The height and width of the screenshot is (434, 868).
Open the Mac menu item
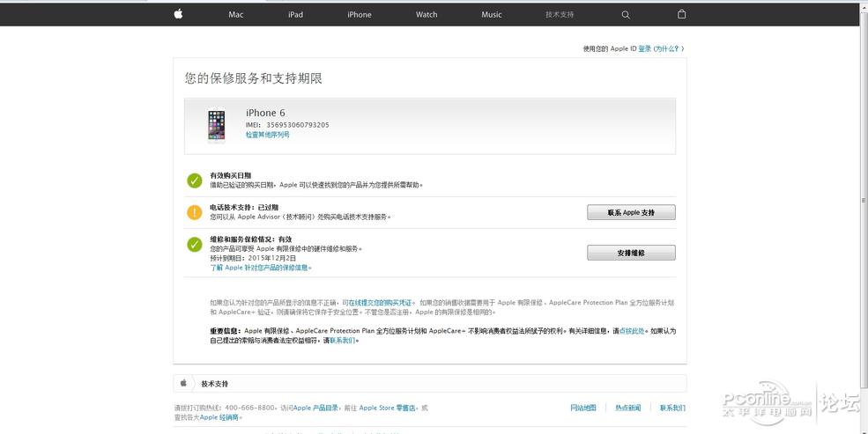(236, 15)
